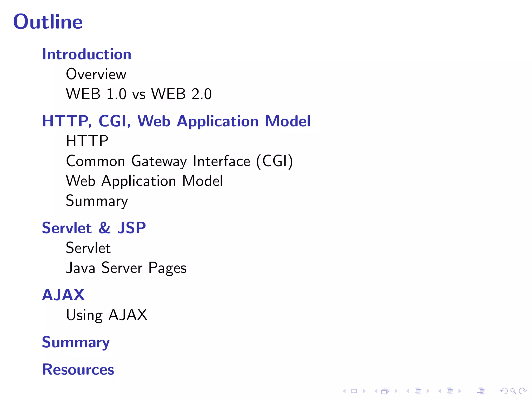Go to Java Server Pages subsection
This screenshot has height=399, width=532.
(126, 268)
